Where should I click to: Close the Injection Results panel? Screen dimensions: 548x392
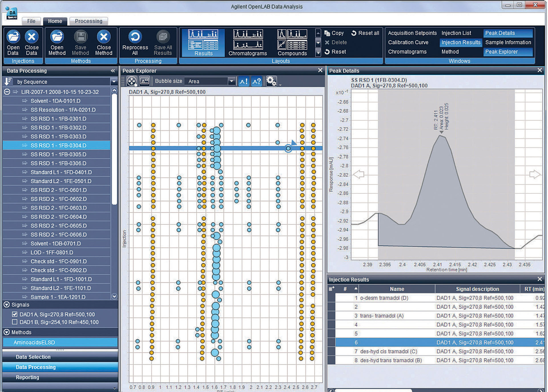539,279
